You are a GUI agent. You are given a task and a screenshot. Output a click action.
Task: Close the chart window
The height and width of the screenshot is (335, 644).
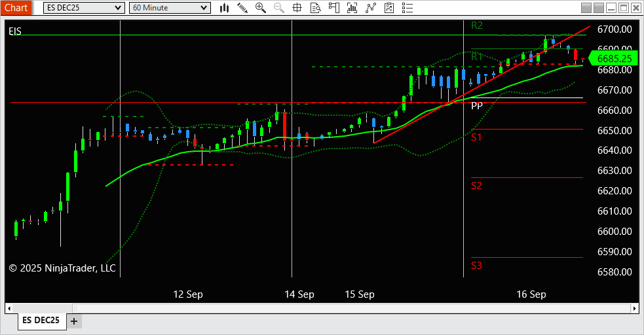point(635,8)
